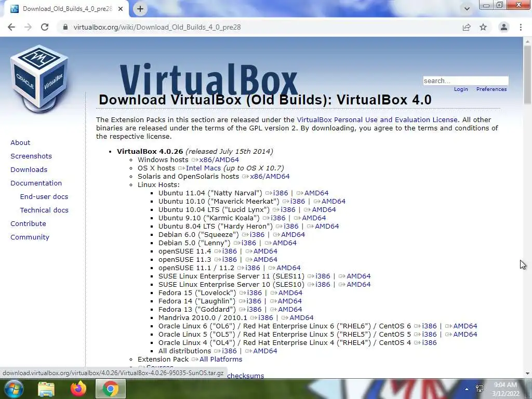The height and width of the screenshot is (399, 532).
Task: Download Ubuntu 10.10 Maverick Meerkat AMD64
Action: coord(333,202)
